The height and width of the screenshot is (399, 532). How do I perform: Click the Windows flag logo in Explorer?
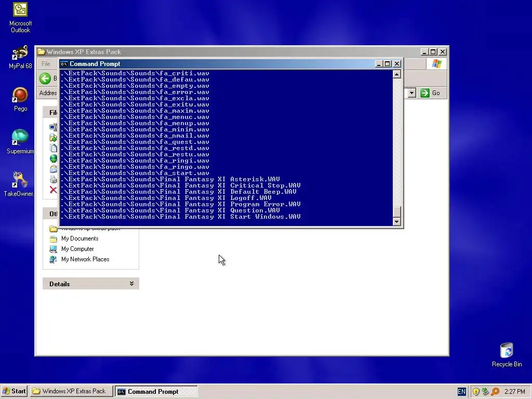436,64
